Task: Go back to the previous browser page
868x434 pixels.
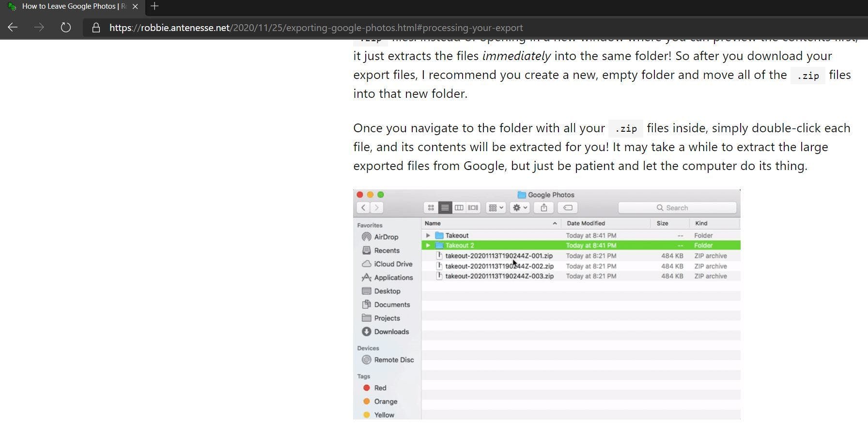Action: [x=13, y=28]
